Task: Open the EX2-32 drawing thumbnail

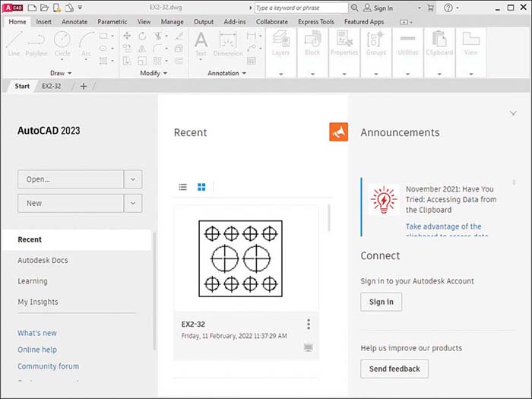Action: point(241,258)
